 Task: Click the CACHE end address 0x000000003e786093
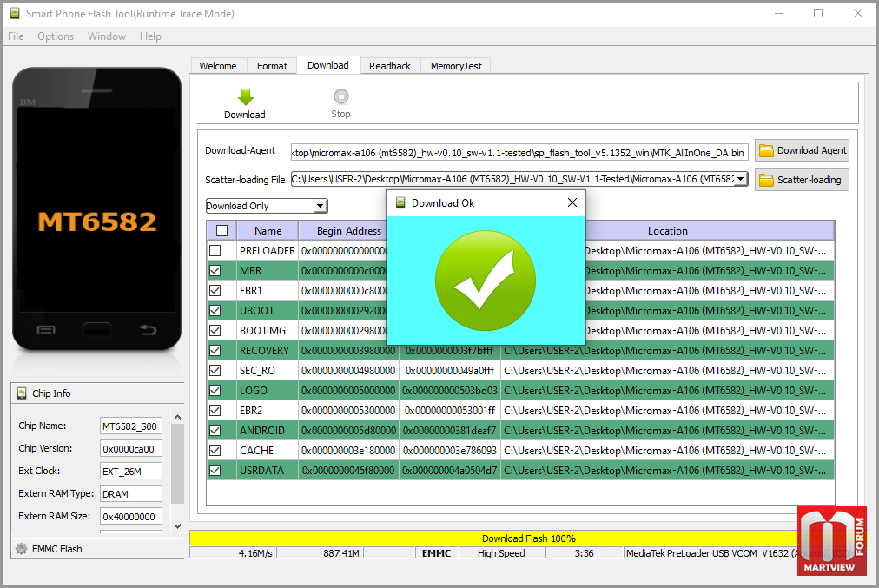tap(450, 451)
